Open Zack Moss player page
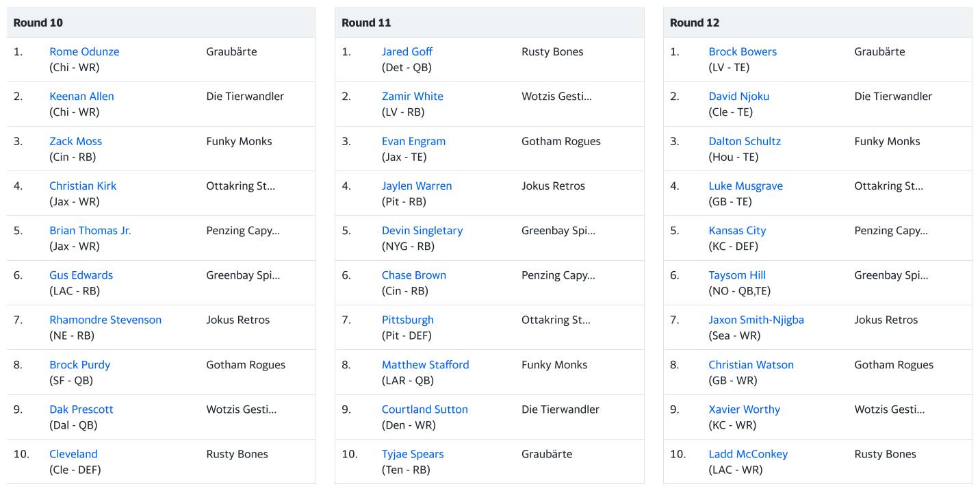Image resolution: width=980 pixels, height=493 pixels. (75, 141)
